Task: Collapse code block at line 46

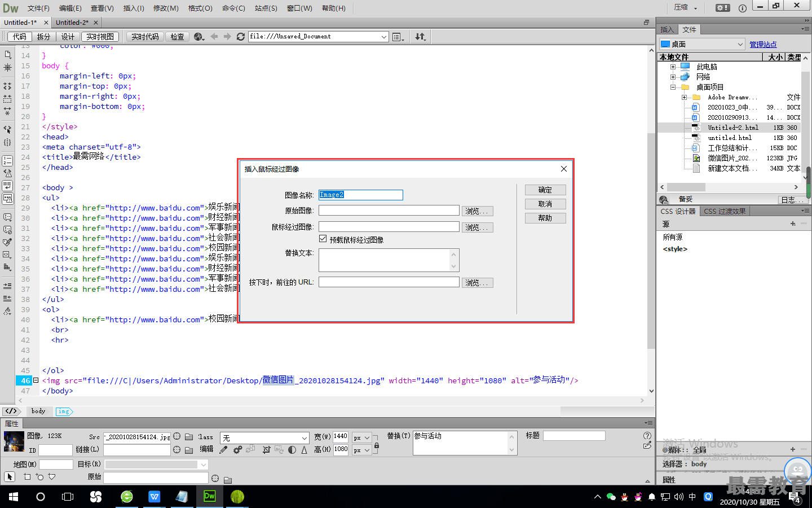Action: coord(36,380)
